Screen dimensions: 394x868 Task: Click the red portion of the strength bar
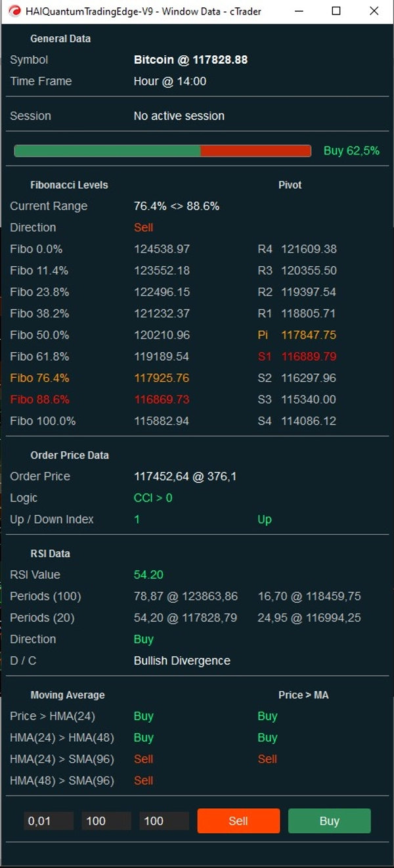[x=255, y=151]
